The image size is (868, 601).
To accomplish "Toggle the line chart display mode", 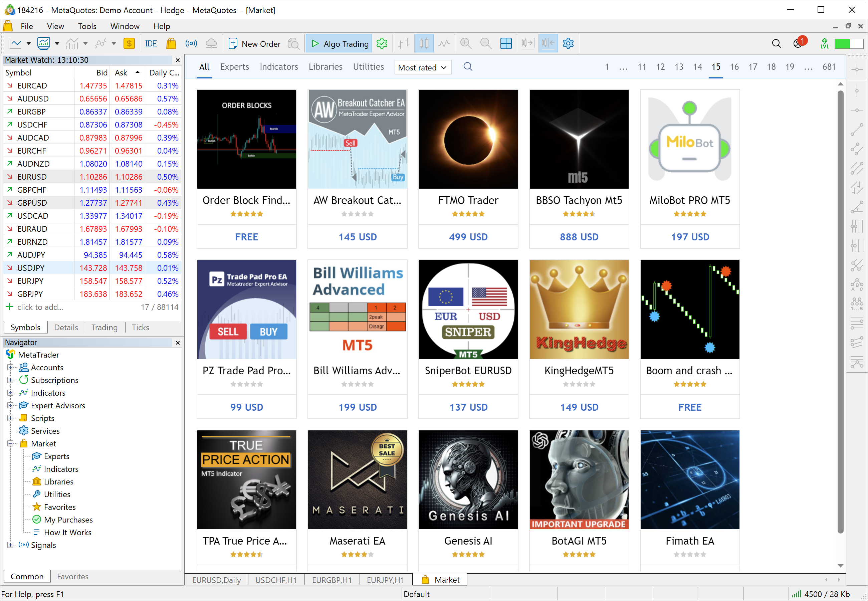I will (444, 43).
